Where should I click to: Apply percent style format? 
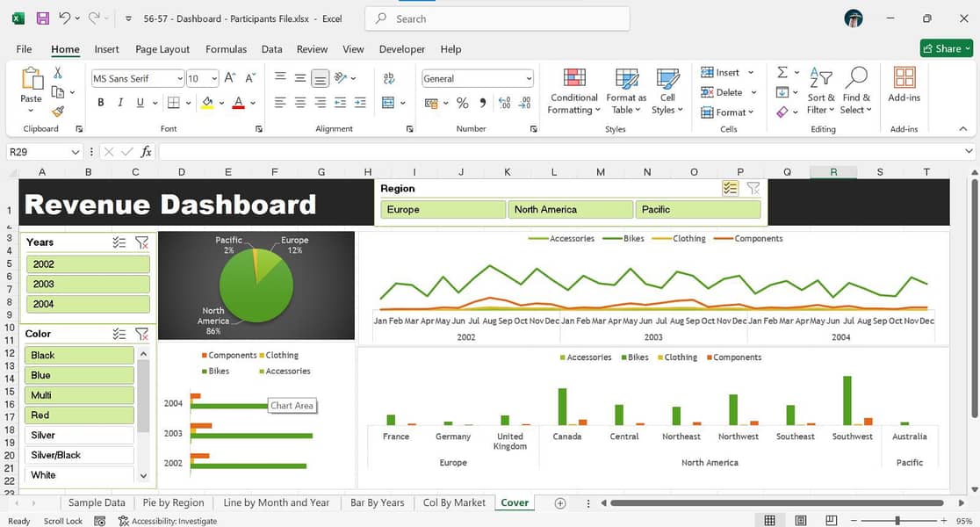(463, 103)
